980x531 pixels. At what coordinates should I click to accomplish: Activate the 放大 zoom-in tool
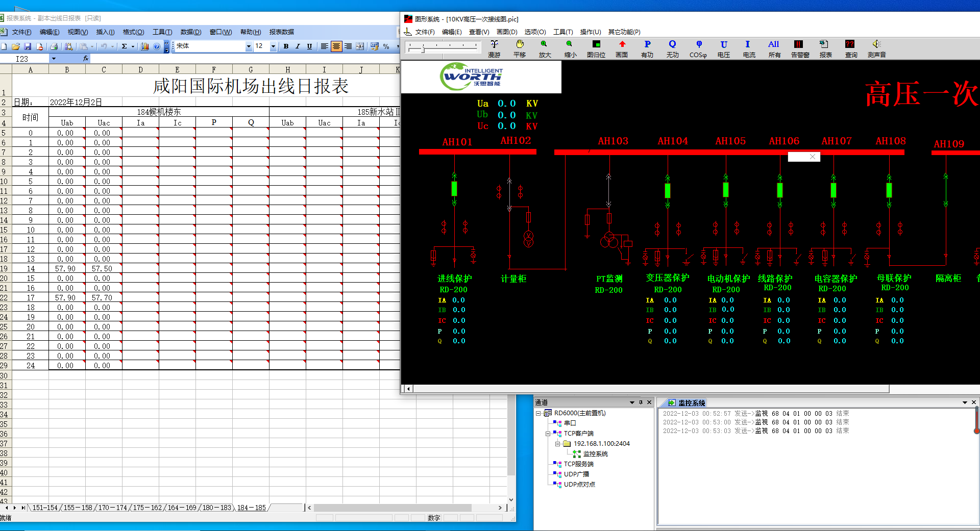544,48
